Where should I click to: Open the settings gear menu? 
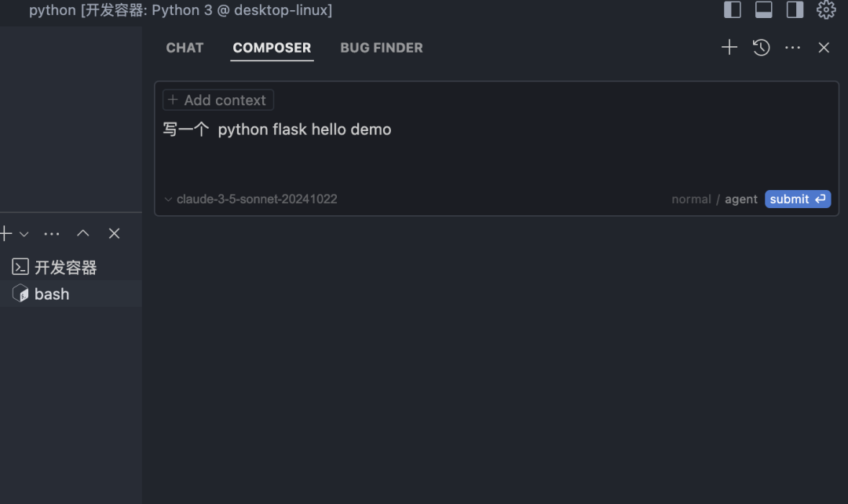(x=826, y=9)
